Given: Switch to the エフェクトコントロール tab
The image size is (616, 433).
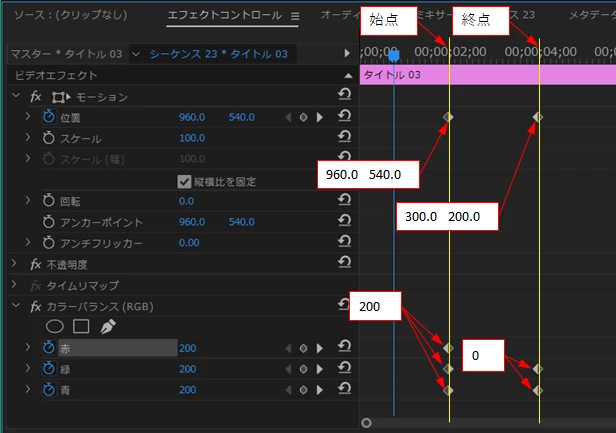Looking at the screenshot, I should click(225, 15).
